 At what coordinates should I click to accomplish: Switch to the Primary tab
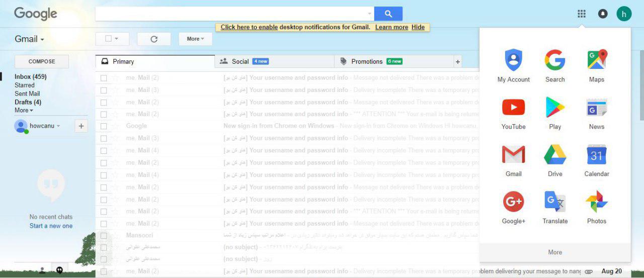155,61
